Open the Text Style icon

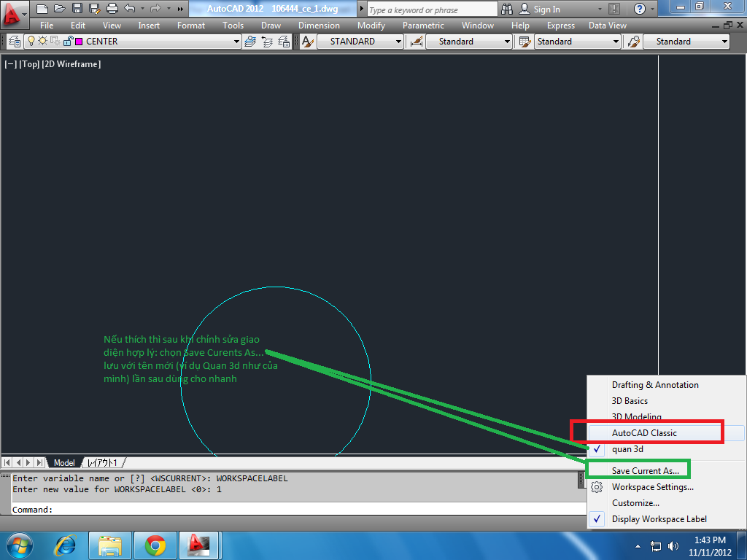(x=308, y=42)
